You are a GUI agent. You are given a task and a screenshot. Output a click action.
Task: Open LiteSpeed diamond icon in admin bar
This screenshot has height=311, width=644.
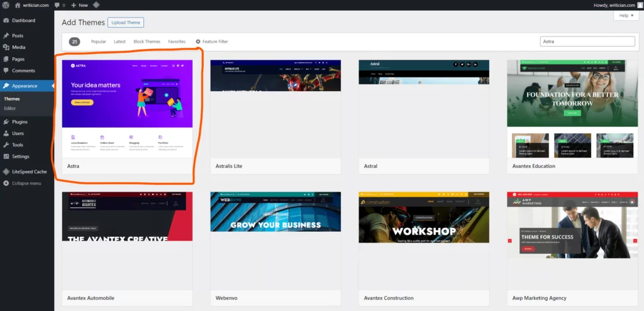(x=96, y=5)
